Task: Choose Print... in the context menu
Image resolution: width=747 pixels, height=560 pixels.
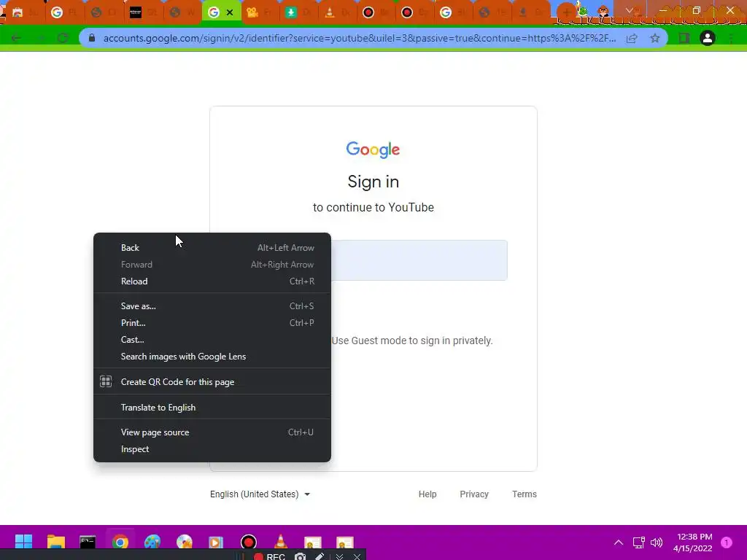Action: pyautogui.click(x=212, y=323)
